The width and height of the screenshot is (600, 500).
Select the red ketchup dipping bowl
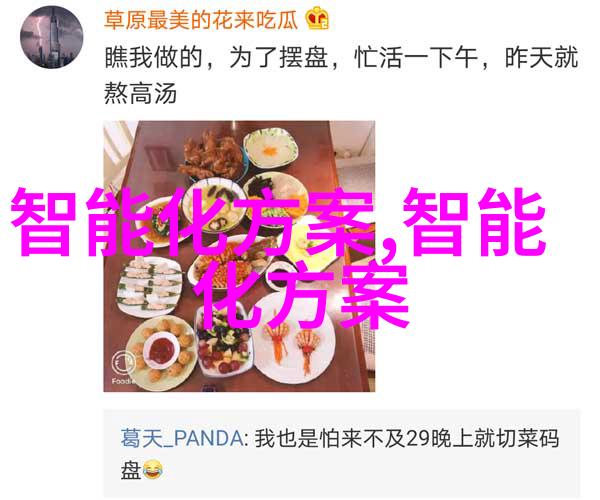coord(161,350)
